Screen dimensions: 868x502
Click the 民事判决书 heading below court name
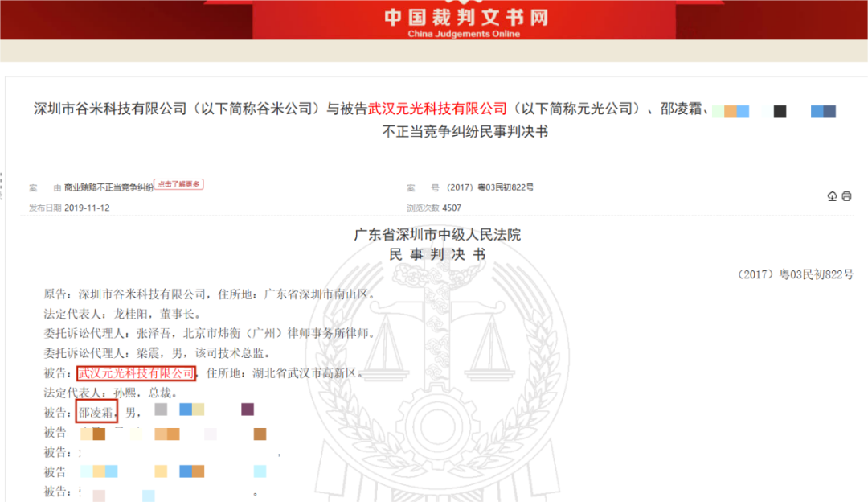[x=437, y=254]
